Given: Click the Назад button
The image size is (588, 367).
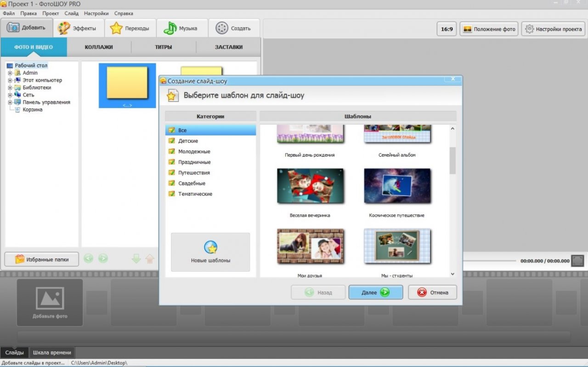Looking at the screenshot, I should click(318, 292).
